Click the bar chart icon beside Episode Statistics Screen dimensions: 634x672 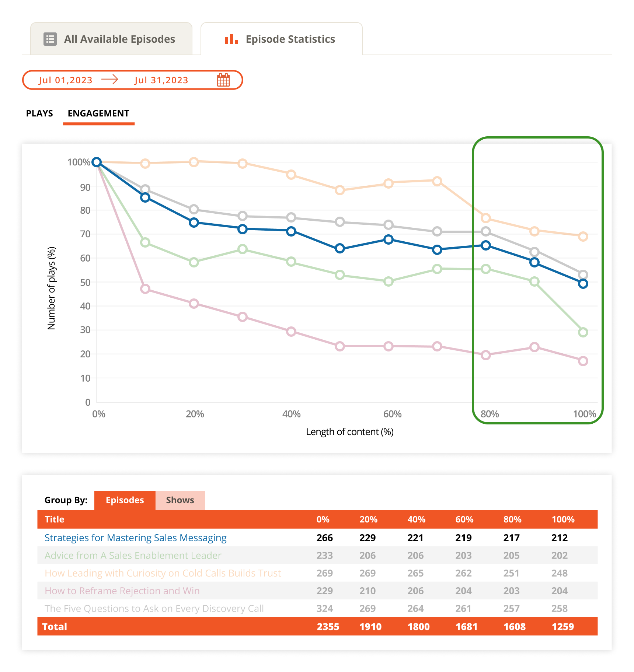tap(231, 39)
